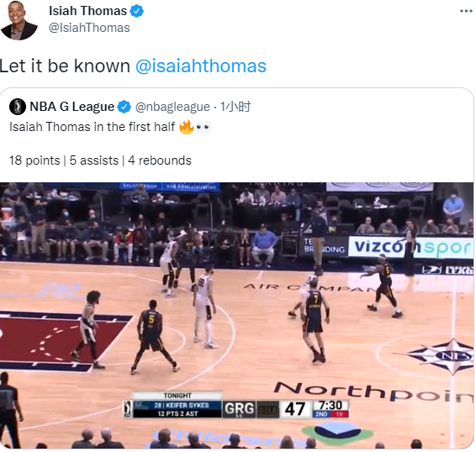Open the three-dot more options menu
476x452 pixels.
pyautogui.click(x=466, y=11)
